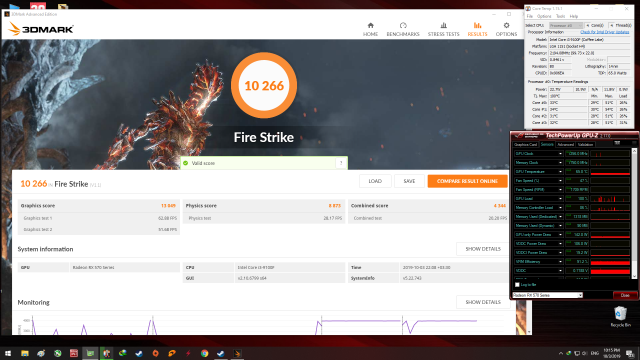Click the red calendar-style taskbar icon
Viewport: 640px width, 360px height.
click(x=74, y=353)
